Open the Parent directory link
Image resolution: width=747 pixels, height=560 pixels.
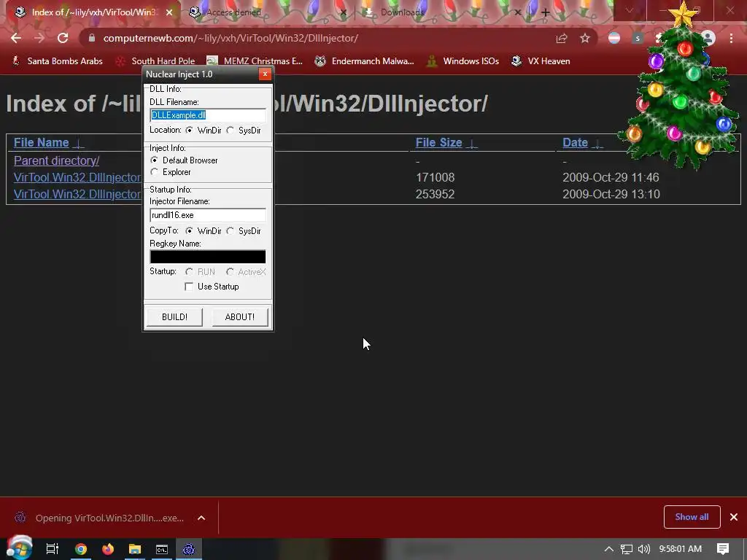(56, 160)
